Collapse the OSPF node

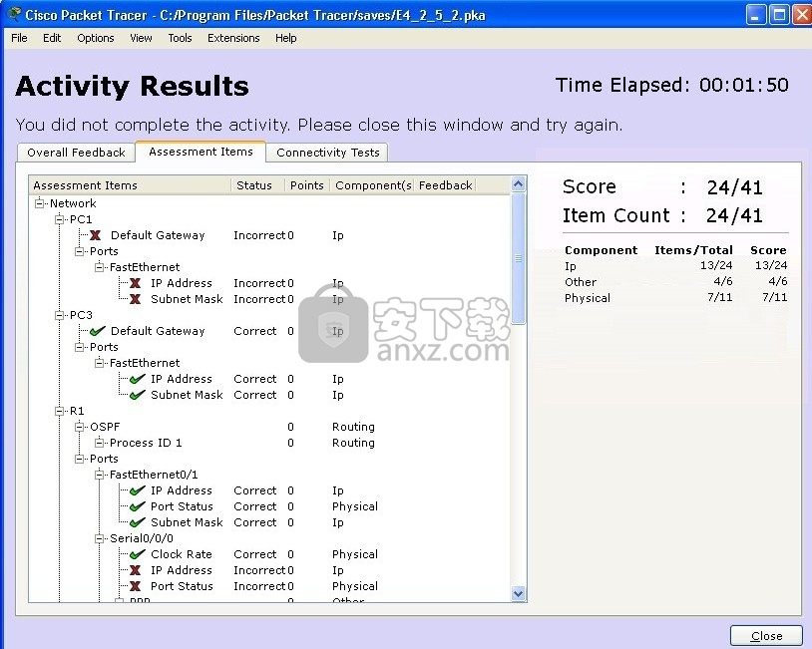click(79, 427)
